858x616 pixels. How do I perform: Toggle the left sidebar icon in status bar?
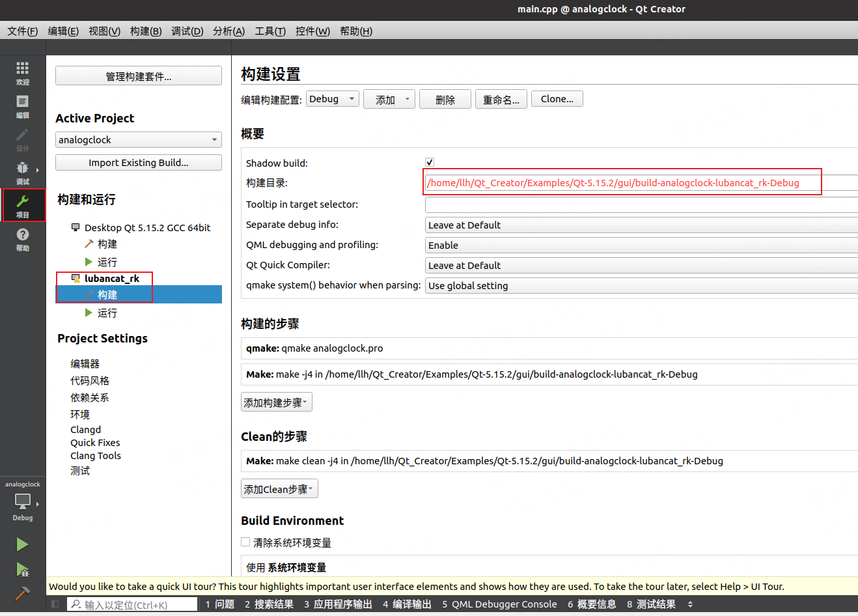(x=55, y=604)
